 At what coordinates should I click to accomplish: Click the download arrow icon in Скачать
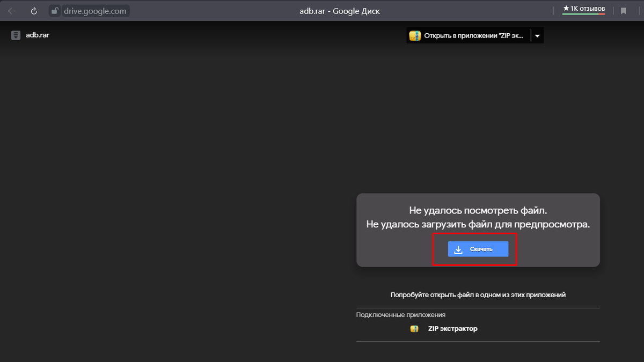(458, 249)
